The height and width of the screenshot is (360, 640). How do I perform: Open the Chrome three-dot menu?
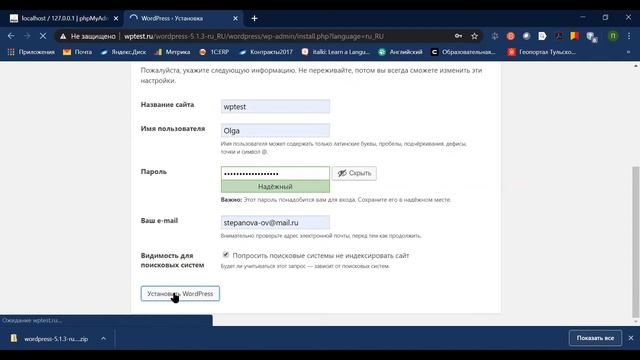pyautogui.click(x=629, y=36)
